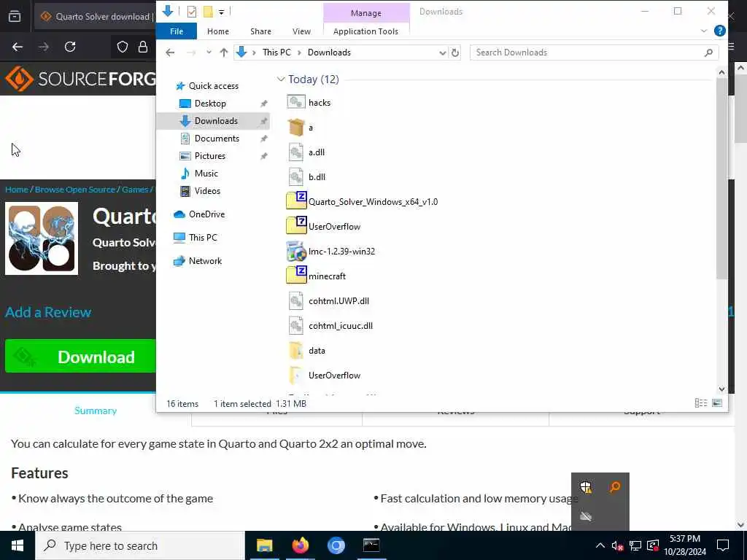Select the 'a' package archive icon
Screen dimensions: 747x560
[296, 127]
